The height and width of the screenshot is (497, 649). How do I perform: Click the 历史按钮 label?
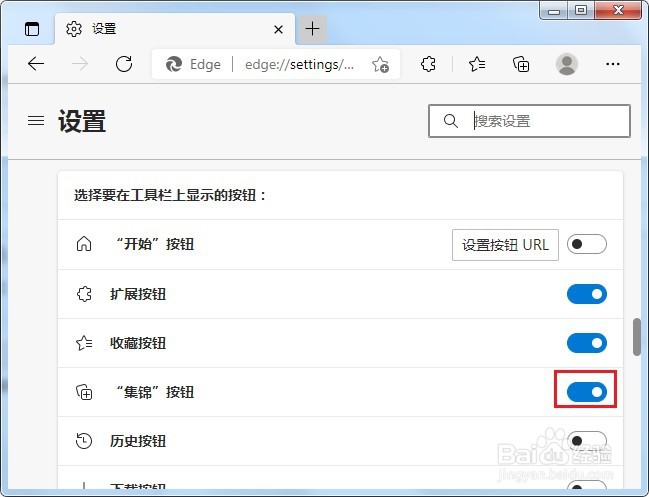click(138, 441)
